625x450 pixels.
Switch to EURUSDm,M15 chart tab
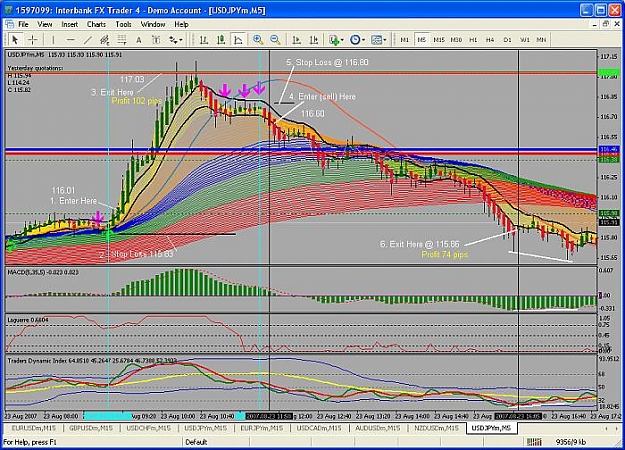33,428
